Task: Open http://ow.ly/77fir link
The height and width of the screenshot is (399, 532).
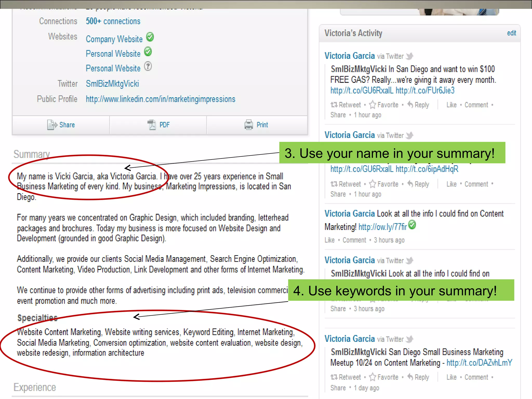Action: pos(383,227)
